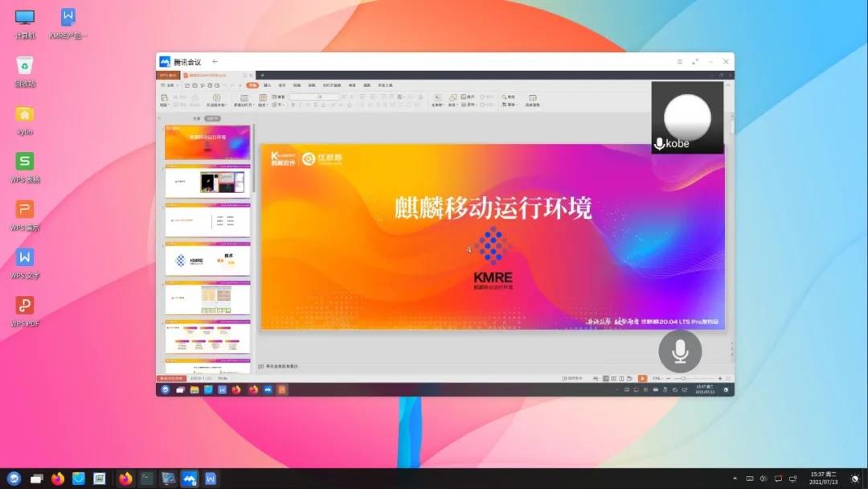Select the first slide thumbnail in shared panel
Image resolution: width=868 pixels, height=489 pixels.
(x=207, y=143)
